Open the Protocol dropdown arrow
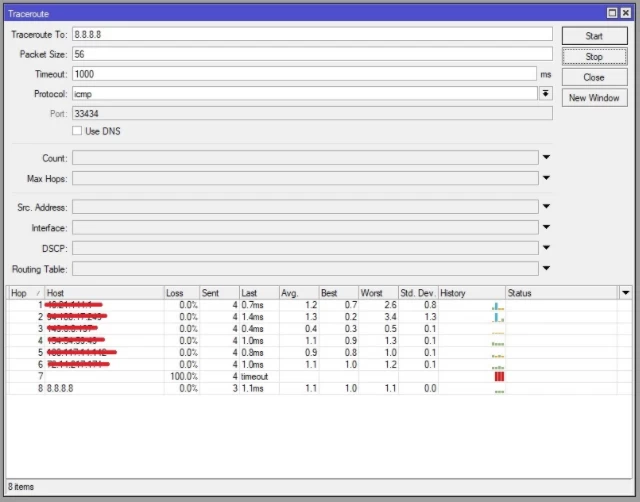This screenshot has height=502, width=640. [x=545, y=93]
